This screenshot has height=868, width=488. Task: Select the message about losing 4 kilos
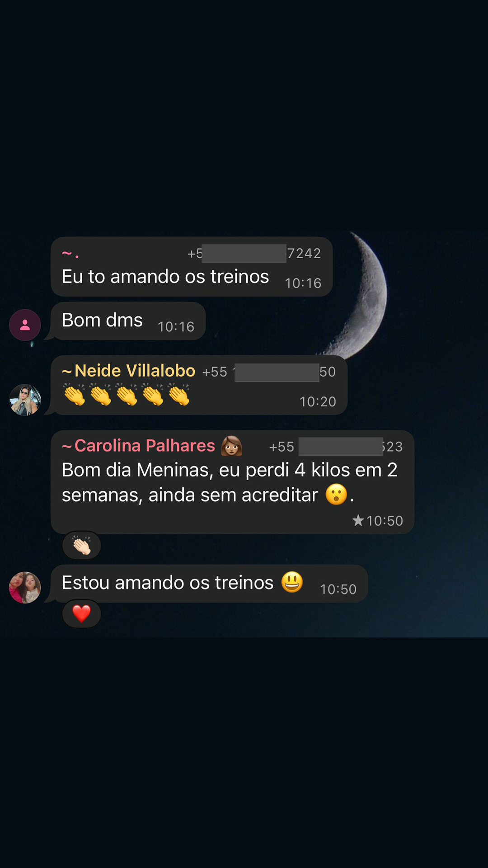(x=232, y=482)
